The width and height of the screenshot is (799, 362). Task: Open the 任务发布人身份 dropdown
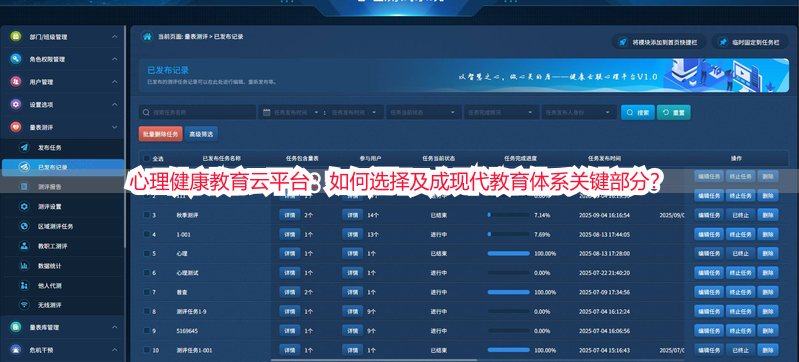[x=579, y=112]
